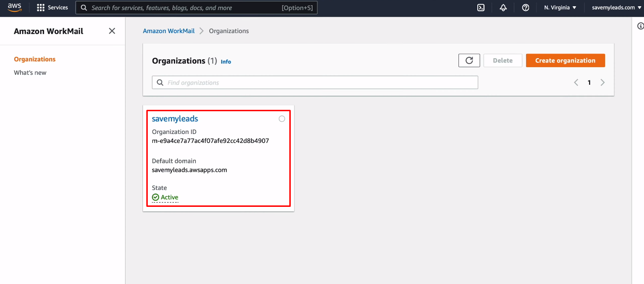Click the Organizations breadcrumb text
The image size is (644, 284).
tap(229, 31)
